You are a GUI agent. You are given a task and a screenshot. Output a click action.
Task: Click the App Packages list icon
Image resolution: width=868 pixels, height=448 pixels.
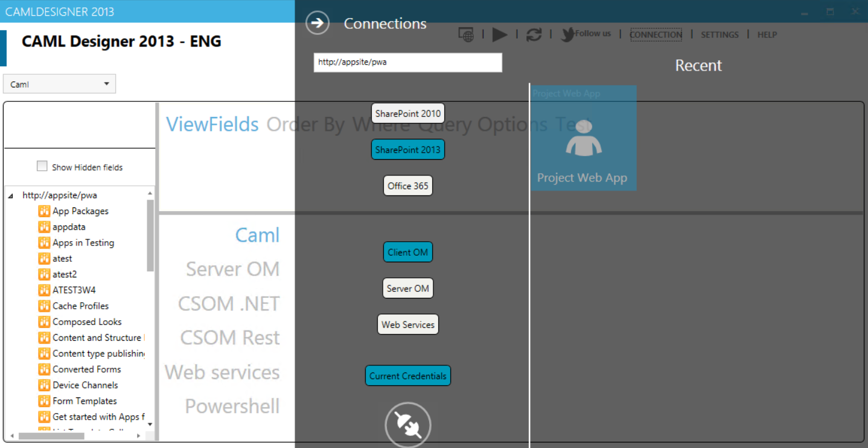44,211
